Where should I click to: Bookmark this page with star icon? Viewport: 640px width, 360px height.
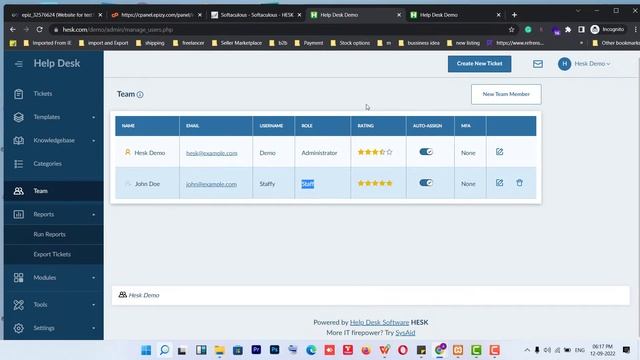(x=511, y=29)
